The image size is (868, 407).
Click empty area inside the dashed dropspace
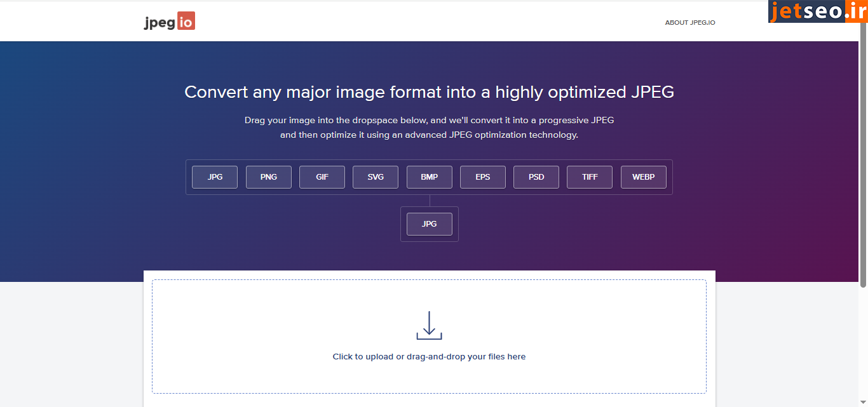254,330
